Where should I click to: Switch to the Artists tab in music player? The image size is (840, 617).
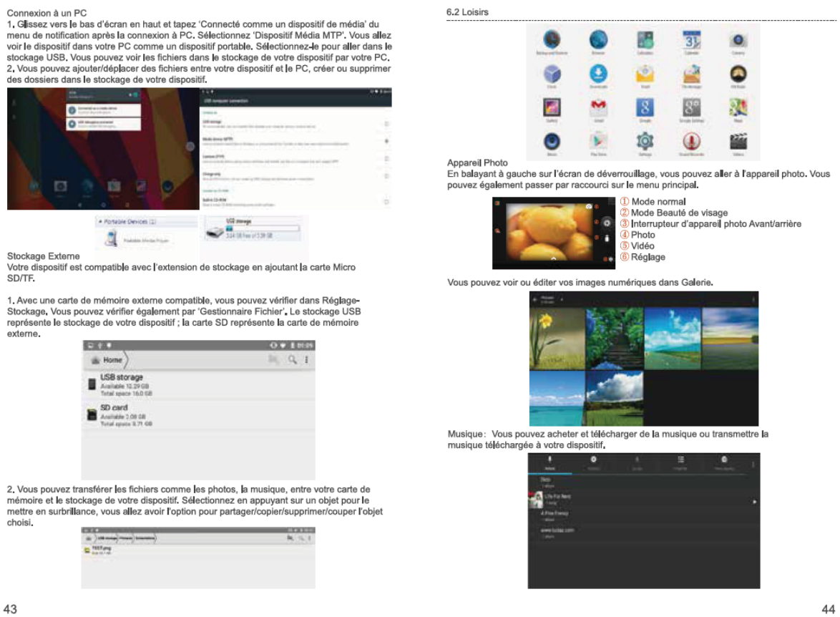coord(550,463)
